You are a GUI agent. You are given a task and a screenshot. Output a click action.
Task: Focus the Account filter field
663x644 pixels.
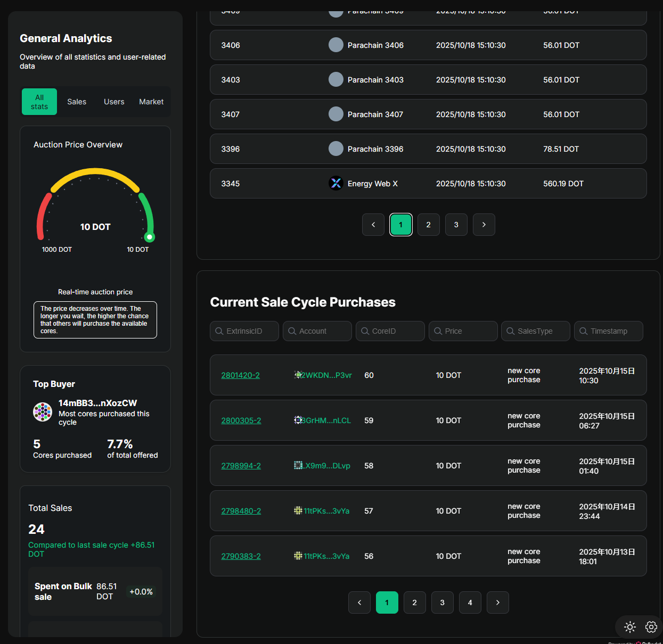[317, 331]
